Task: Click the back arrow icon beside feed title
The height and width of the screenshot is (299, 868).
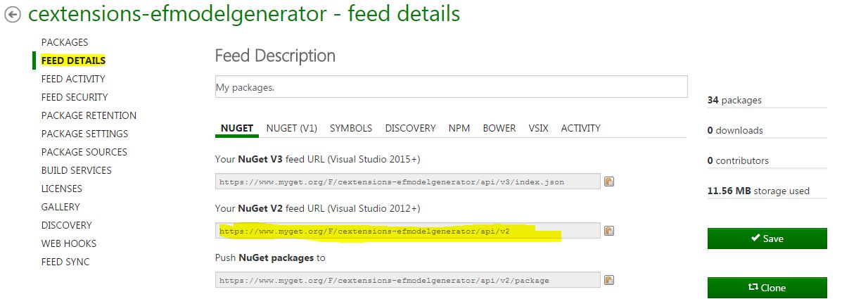Action: coord(13,15)
